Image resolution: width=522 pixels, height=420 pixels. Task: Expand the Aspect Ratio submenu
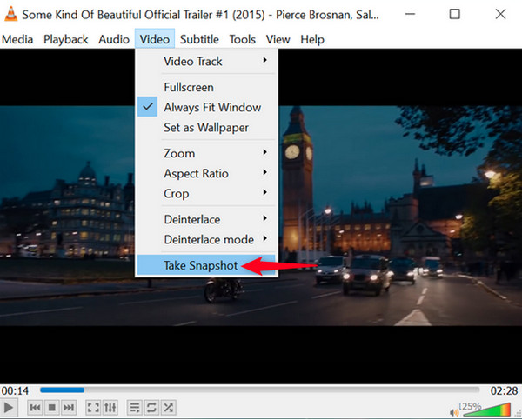coord(206,173)
